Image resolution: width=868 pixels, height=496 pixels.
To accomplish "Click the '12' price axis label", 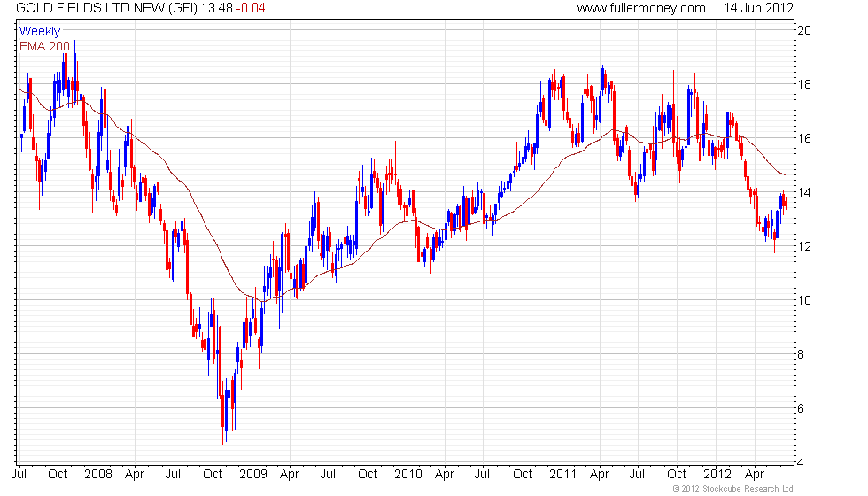I will click(x=804, y=246).
